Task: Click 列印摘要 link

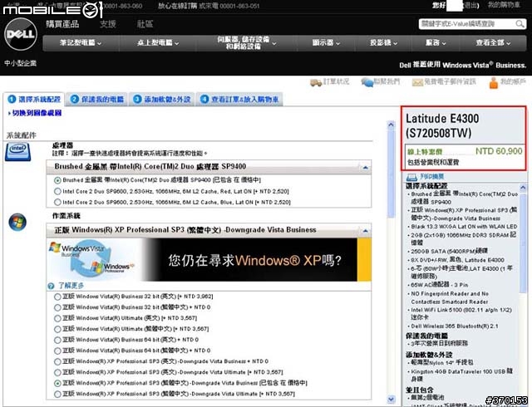Action: tap(432, 177)
